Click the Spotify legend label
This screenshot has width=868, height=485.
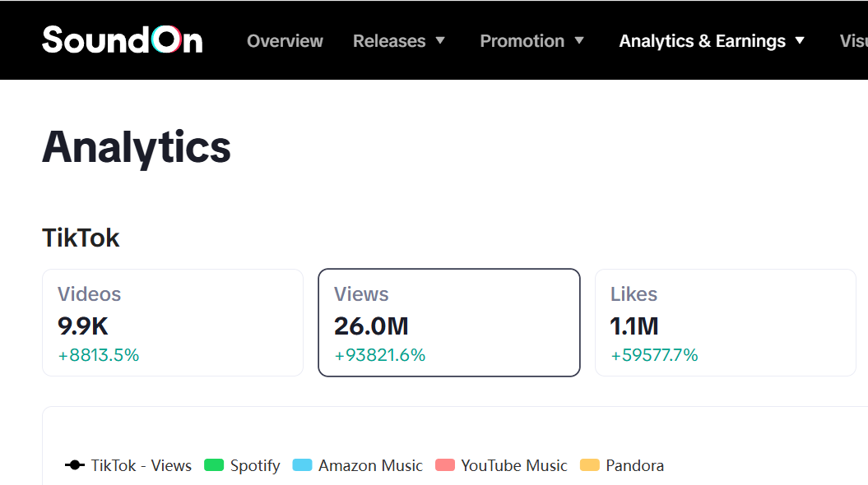pyautogui.click(x=255, y=466)
